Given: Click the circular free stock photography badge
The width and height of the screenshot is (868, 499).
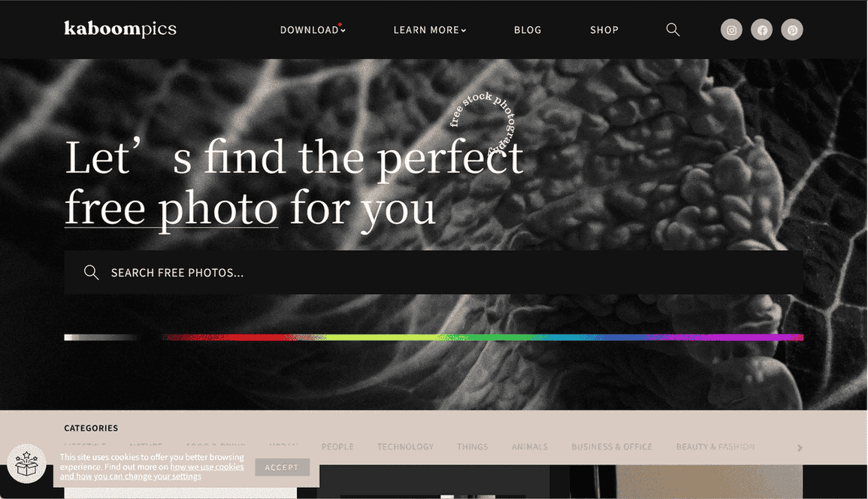Looking at the screenshot, I should point(482,123).
